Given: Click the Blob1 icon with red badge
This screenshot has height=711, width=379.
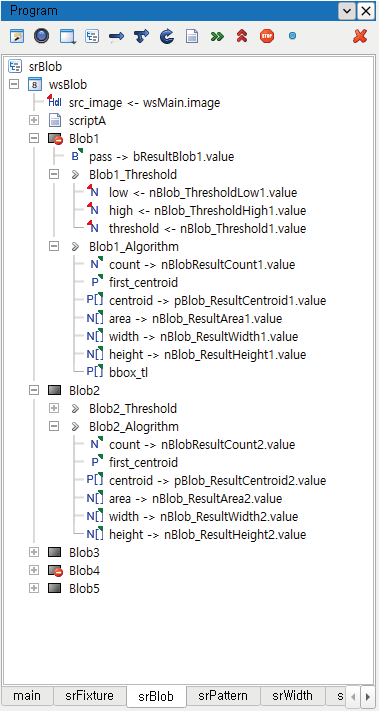Looking at the screenshot, I should pyautogui.click(x=55, y=139).
